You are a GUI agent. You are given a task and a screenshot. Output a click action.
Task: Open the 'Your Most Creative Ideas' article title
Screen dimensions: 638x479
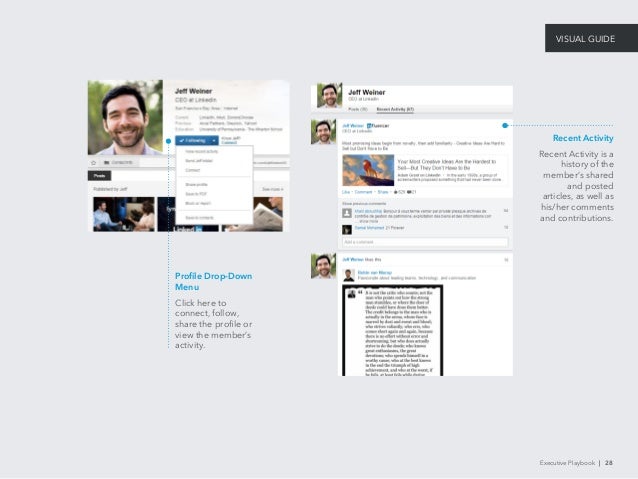pos(446,164)
